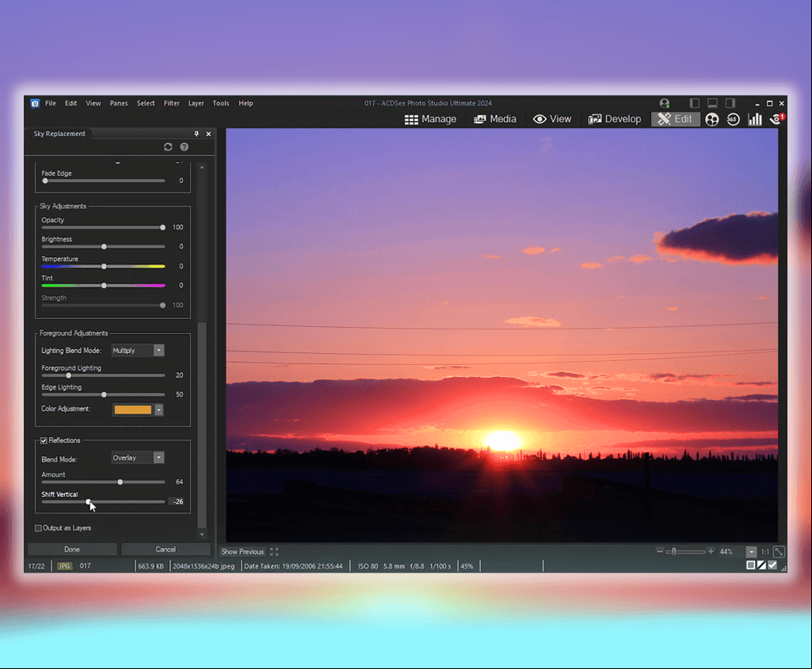The width and height of the screenshot is (812, 669).
Task: Click the Shift Vertical value field
Action: click(x=177, y=501)
